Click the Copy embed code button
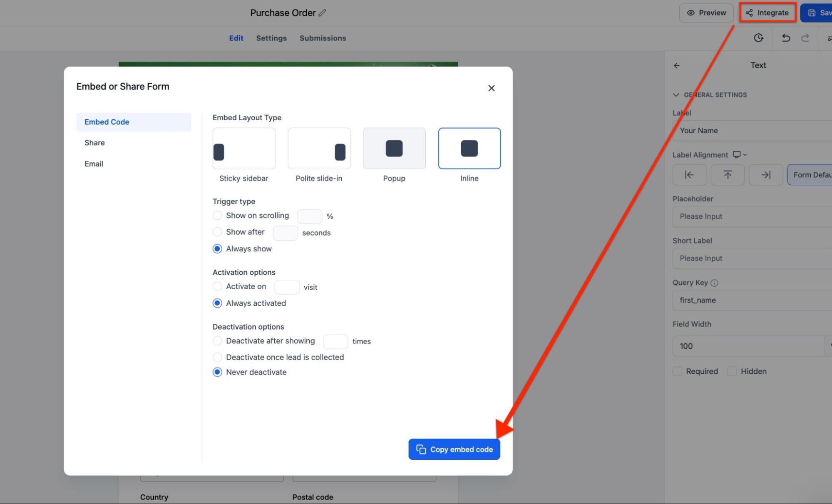The width and height of the screenshot is (832, 504). [x=454, y=449]
